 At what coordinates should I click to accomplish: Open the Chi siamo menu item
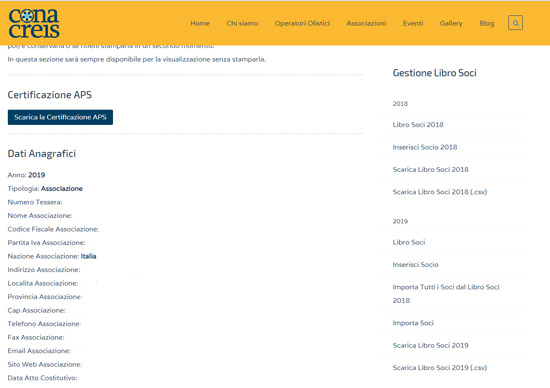[x=242, y=23]
